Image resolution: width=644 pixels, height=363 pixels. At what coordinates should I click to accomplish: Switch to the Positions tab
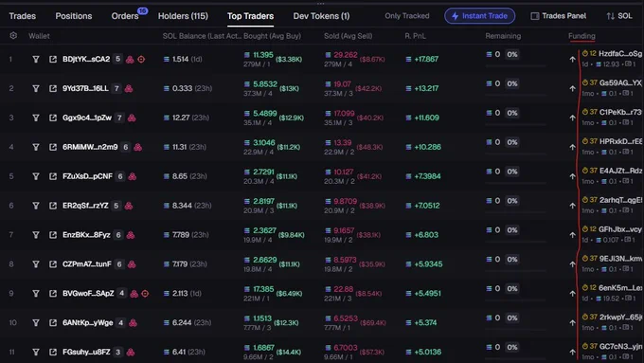click(x=74, y=16)
